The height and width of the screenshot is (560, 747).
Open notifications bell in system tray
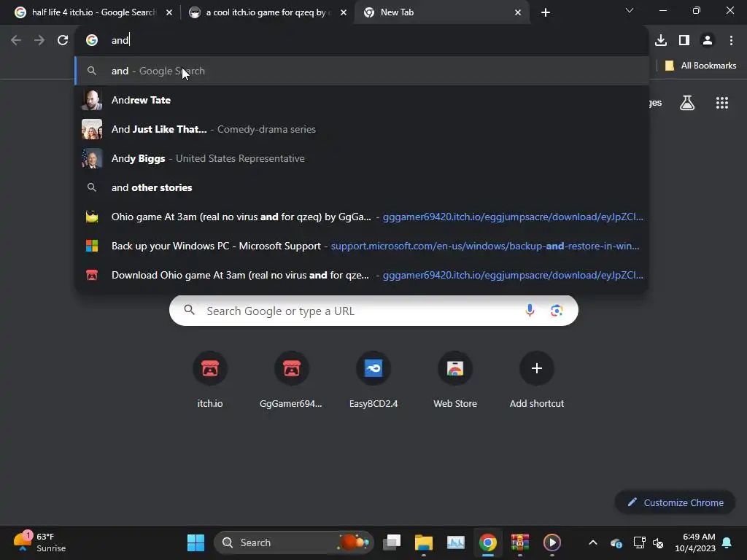pyautogui.click(x=727, y=542)
